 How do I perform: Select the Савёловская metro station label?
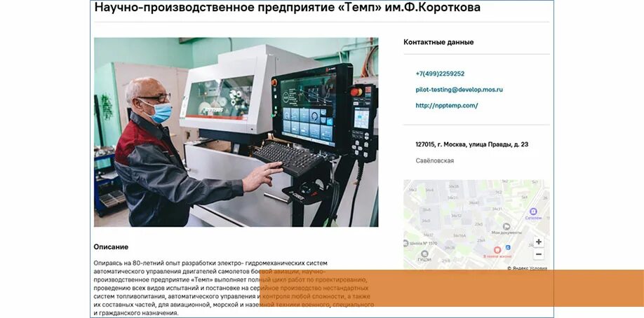coord(434,161)
